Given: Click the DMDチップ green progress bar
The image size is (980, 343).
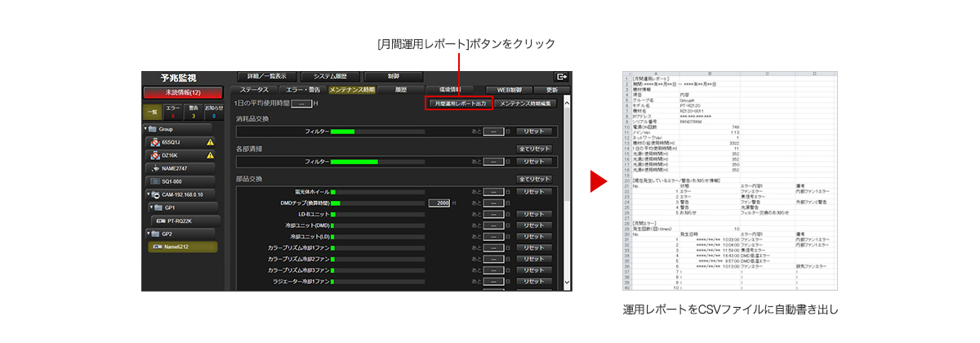Looking at the screenshot, I should click(335, 203).
